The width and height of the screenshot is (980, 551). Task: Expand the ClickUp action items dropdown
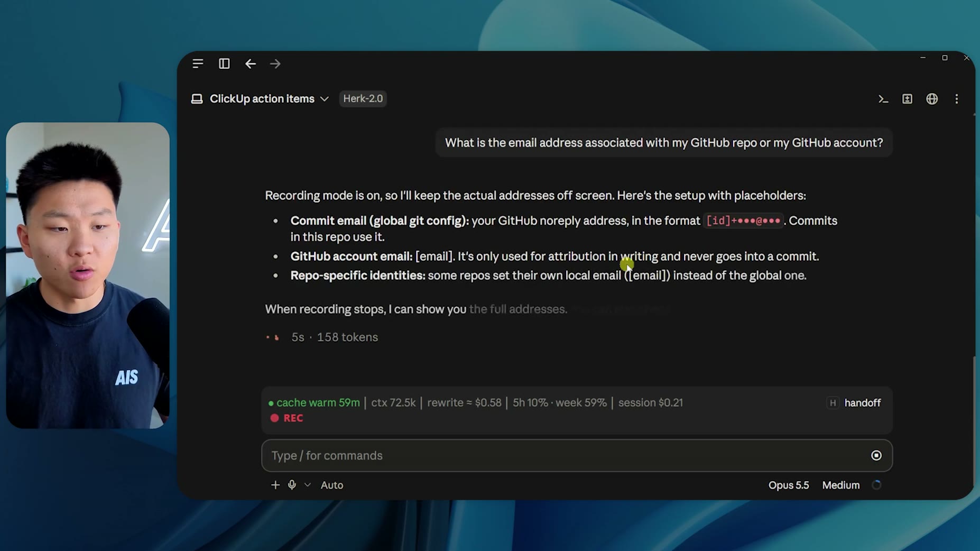(x=324, y=99)
